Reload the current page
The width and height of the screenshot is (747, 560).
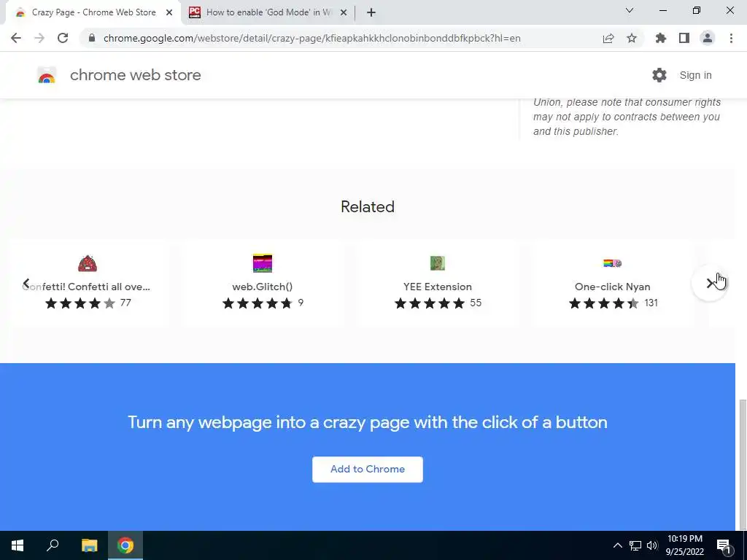click(63, 38)
